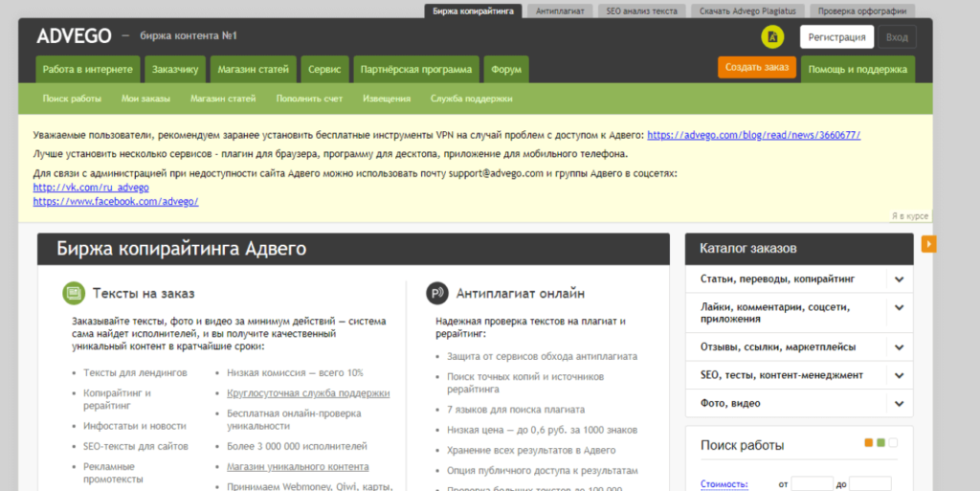Image resolution: width=980 pixels, height=491 pixels.
Task: Click the yellow round Advego profile icon
Action: click(772, 37)
